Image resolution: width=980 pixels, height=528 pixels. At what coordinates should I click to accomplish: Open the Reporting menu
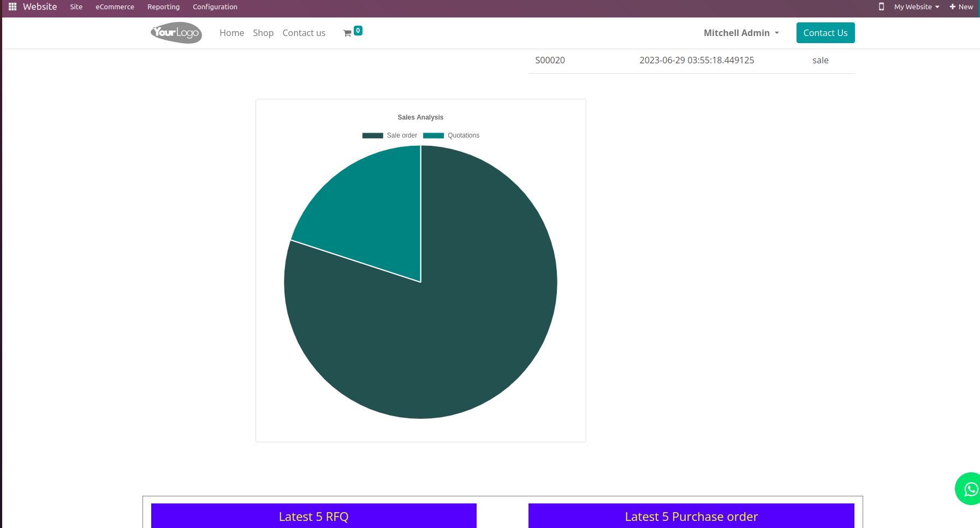[163, 7]
